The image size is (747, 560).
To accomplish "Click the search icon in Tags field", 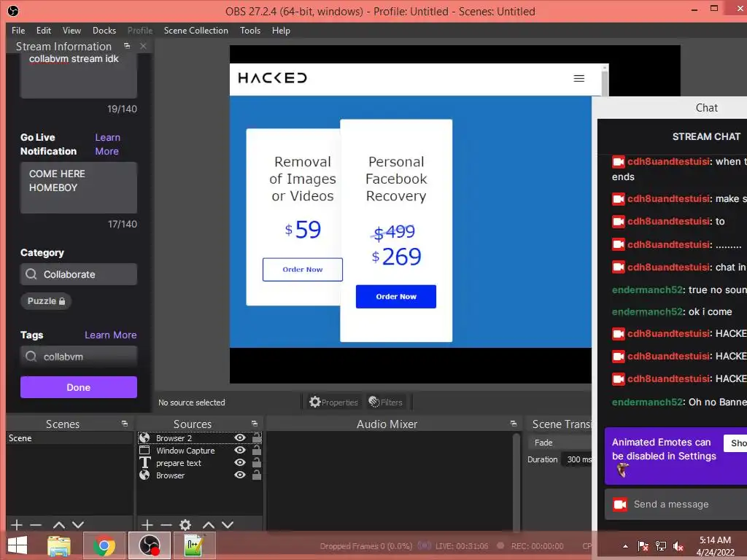I will (31, 356).
